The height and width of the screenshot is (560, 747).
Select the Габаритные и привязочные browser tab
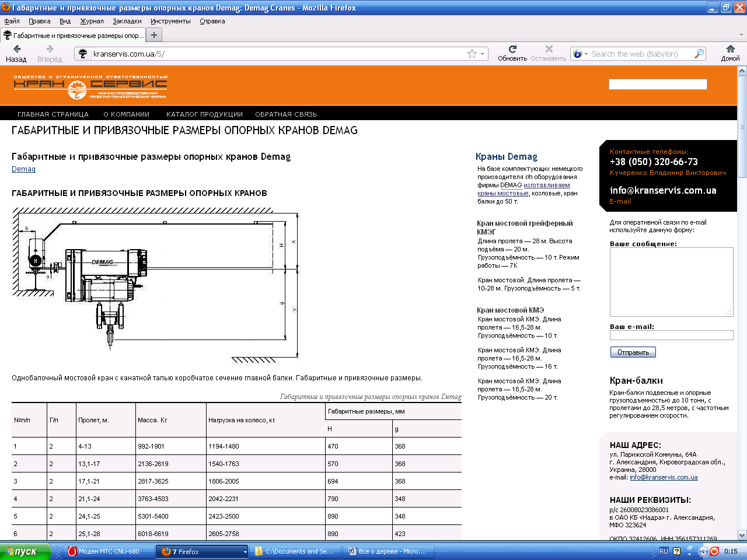coord(72,35)
